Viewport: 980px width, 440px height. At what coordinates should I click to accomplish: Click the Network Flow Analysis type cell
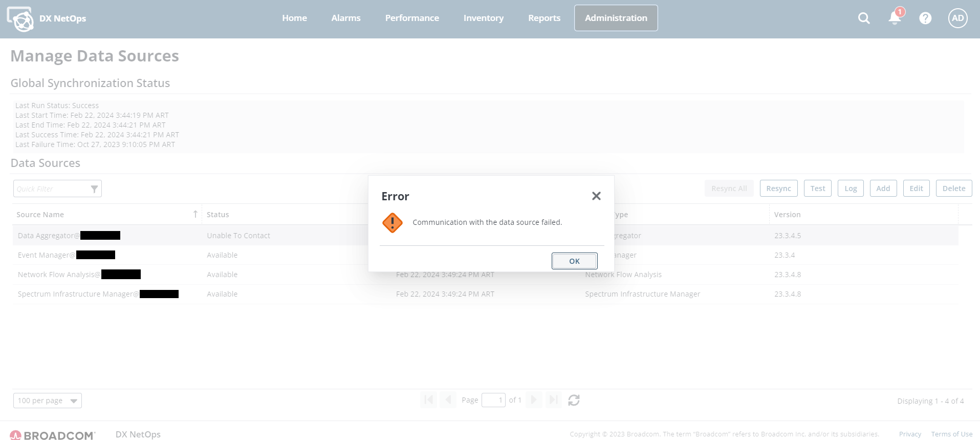tap(623, 275)
